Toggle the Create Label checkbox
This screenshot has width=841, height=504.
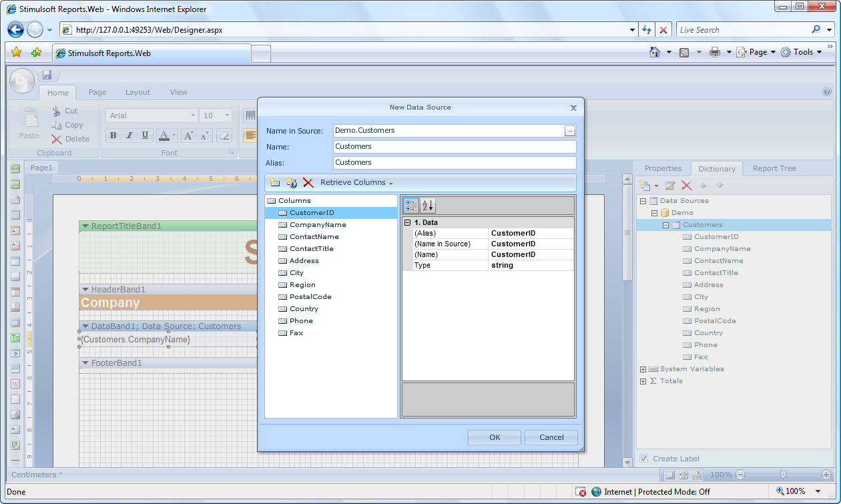click(x=643, y=459)
